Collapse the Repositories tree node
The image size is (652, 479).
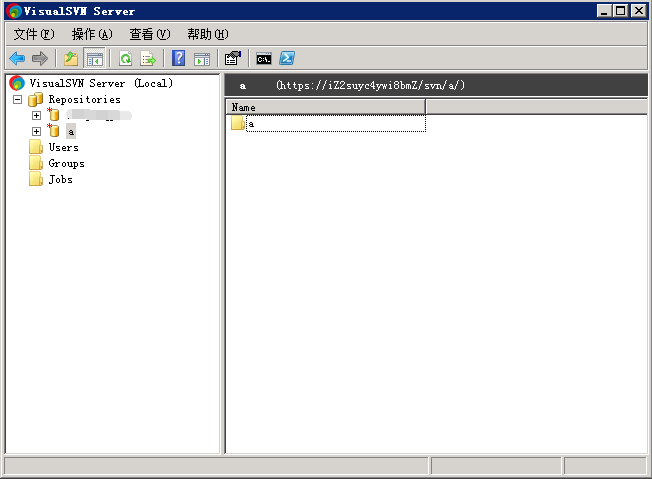click(x=17, y=99)
